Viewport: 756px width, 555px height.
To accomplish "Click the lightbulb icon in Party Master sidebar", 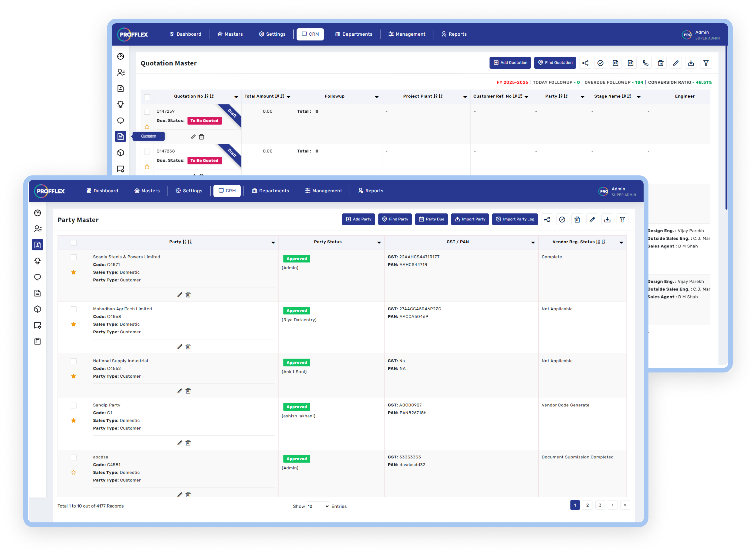I will coord(38,261).
